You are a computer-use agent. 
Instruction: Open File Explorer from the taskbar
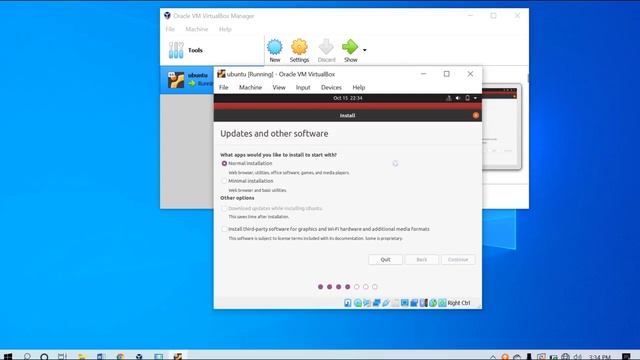(82, 356)
